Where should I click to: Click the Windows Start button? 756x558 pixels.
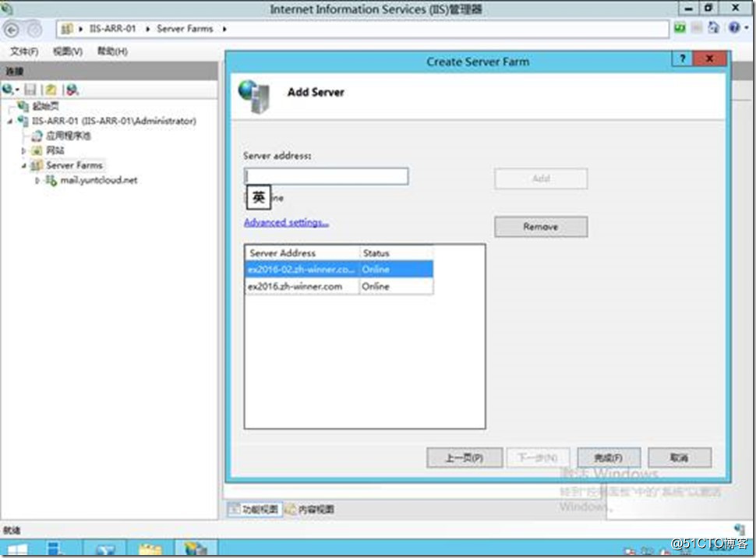(17, 549)
